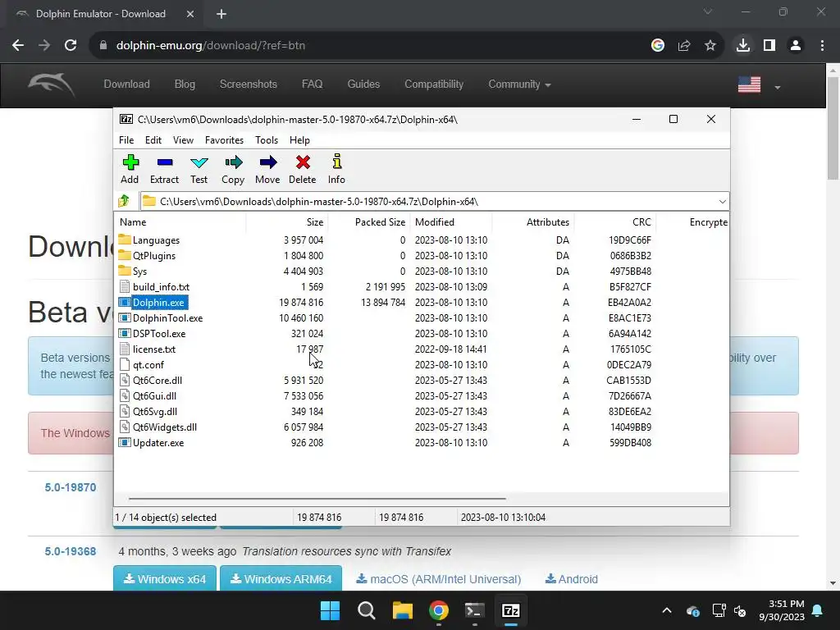
Task: Select DSPTool.exe in the file list
Action: (159, 333)
